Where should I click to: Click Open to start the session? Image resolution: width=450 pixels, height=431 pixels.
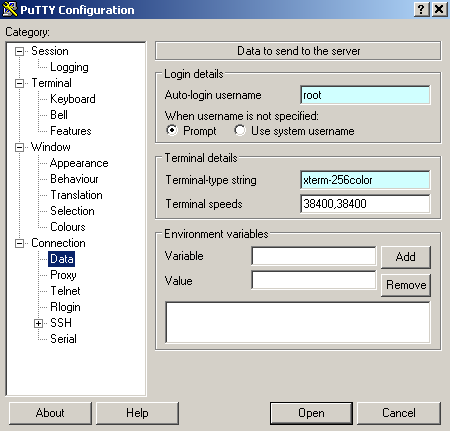pos(311,413)
